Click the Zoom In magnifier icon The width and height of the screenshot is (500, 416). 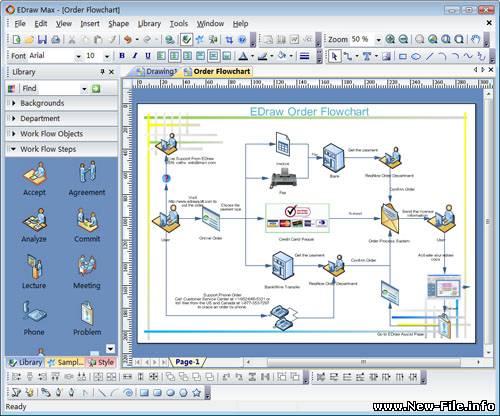click(x=390, y=39)
